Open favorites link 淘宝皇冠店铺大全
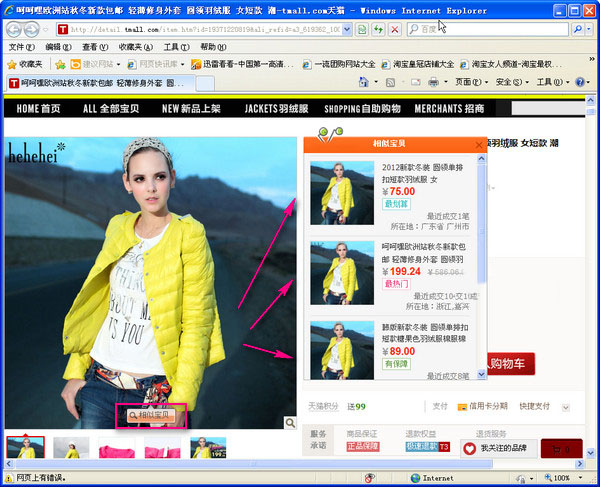 point(418,64)
